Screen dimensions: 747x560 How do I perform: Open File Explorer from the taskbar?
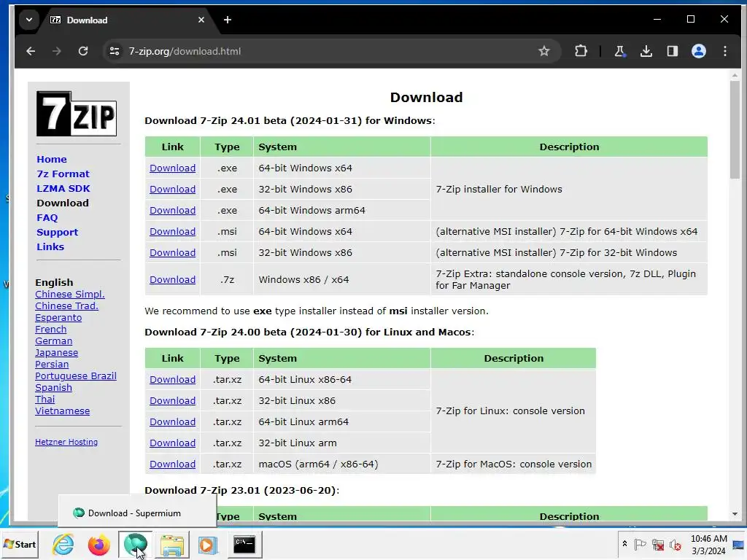[x=171, y=544]
